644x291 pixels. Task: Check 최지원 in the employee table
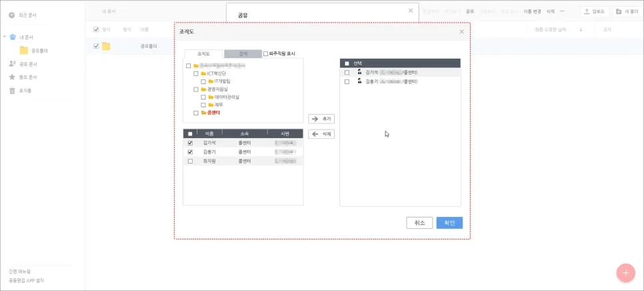click(190, 161)
